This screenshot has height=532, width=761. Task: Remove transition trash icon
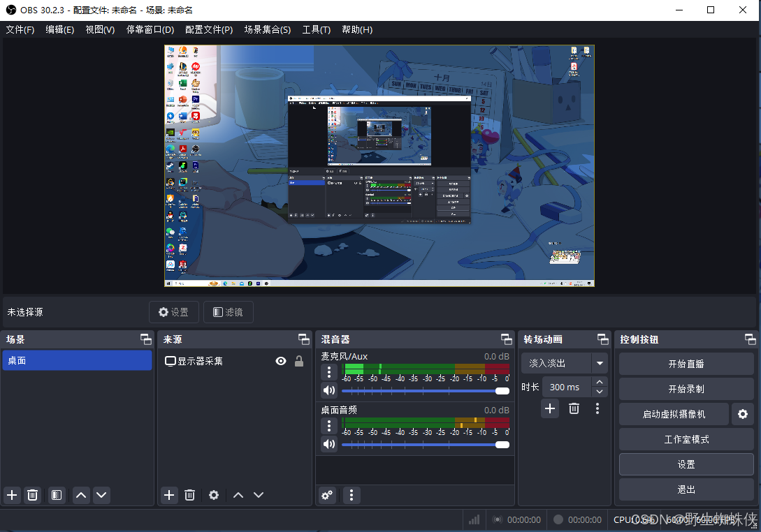click(574, 409)
